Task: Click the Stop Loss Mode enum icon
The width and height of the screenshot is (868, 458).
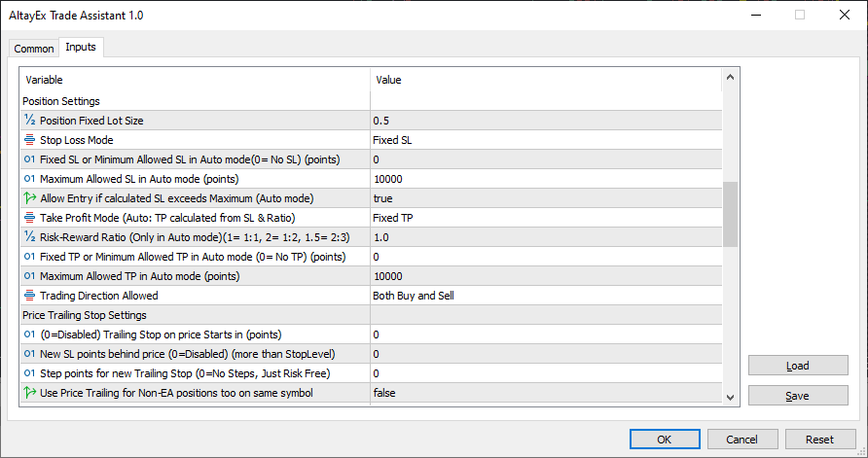Action: pyautogui.click(x=30, y=140)
